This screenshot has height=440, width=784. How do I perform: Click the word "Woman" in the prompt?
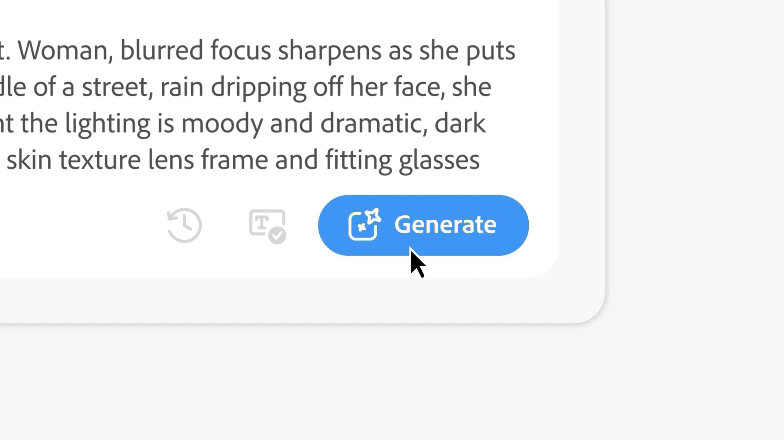point(63,50)
